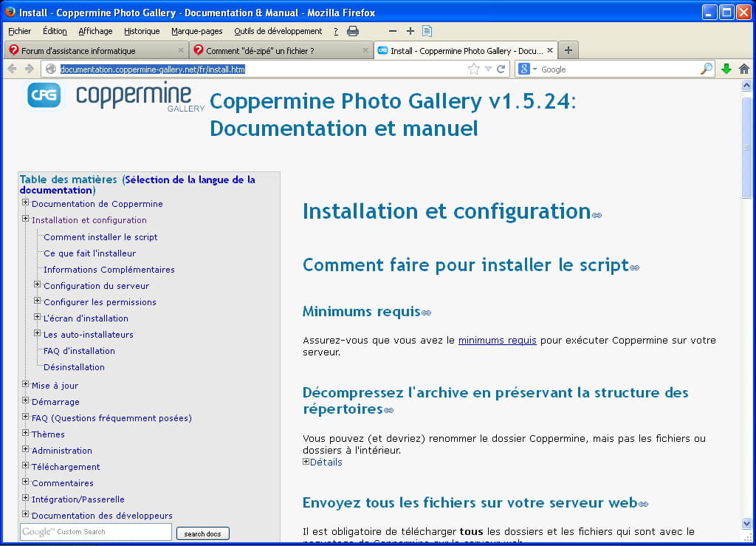Open the Affichage menu

95,31
